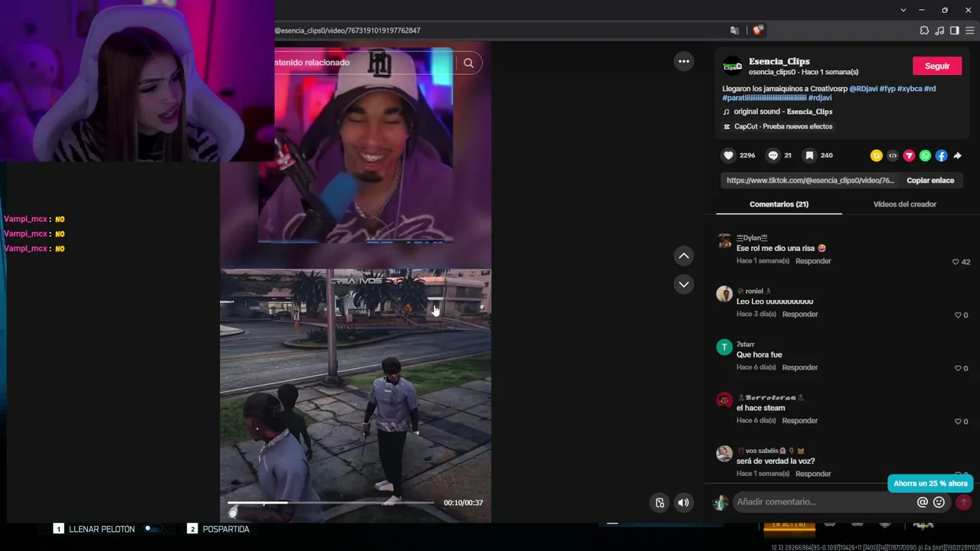The height and width of the screenshot is (551, 980).
Task: Post the comment with the red arrow button
Action: tap(963, 502)
